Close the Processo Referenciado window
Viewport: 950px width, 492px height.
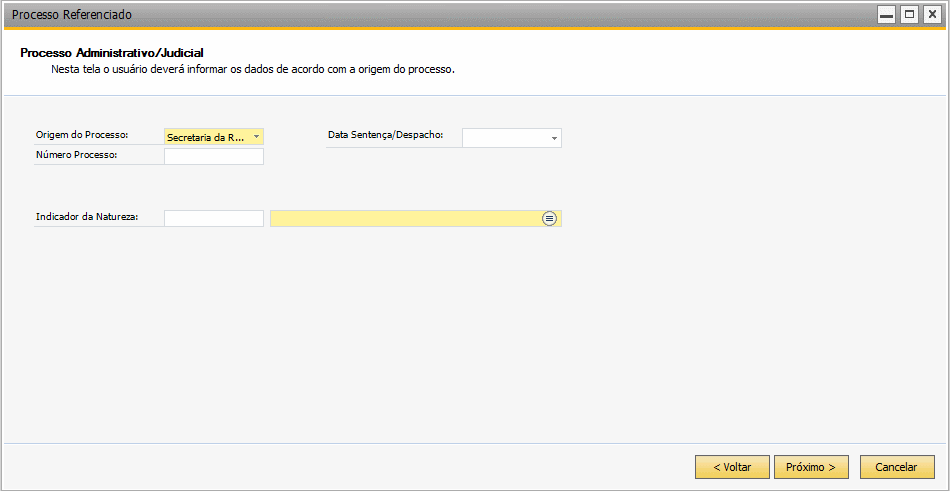932,15
